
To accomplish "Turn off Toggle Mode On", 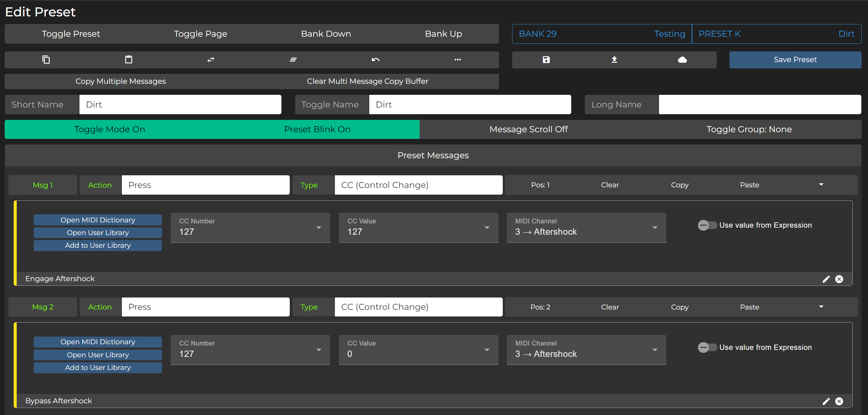I will pos(110,129).
